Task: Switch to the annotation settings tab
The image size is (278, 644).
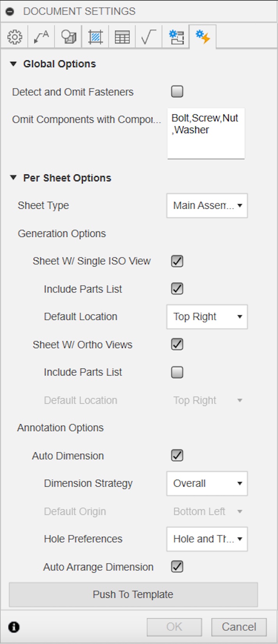Action: (41, 36)
